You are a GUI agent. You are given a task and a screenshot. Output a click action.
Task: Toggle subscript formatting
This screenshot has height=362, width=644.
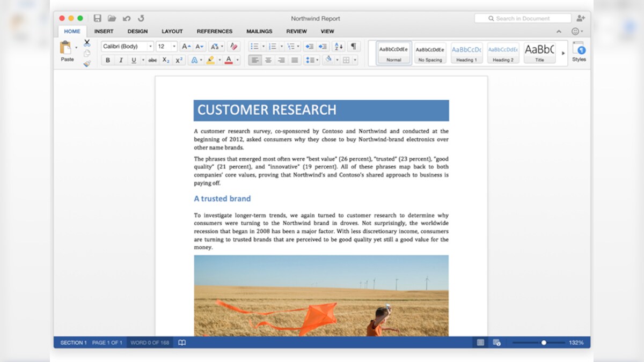coord(166,60)
